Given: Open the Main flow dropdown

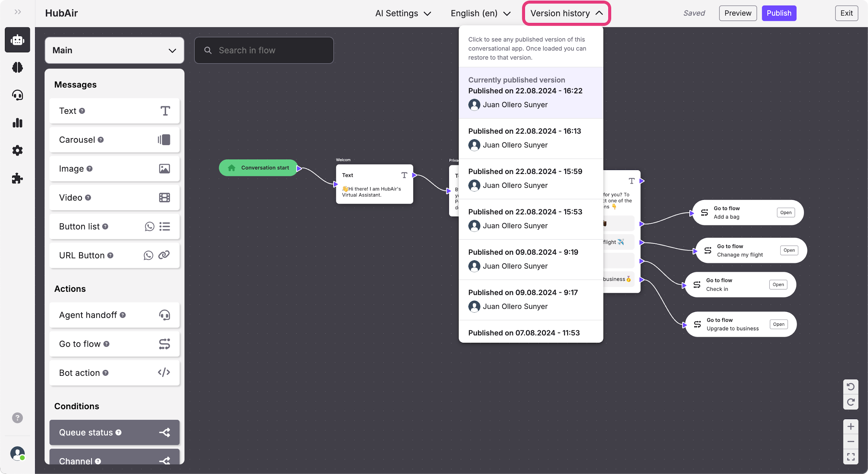Looking at the screenshot, I should 114,50.
